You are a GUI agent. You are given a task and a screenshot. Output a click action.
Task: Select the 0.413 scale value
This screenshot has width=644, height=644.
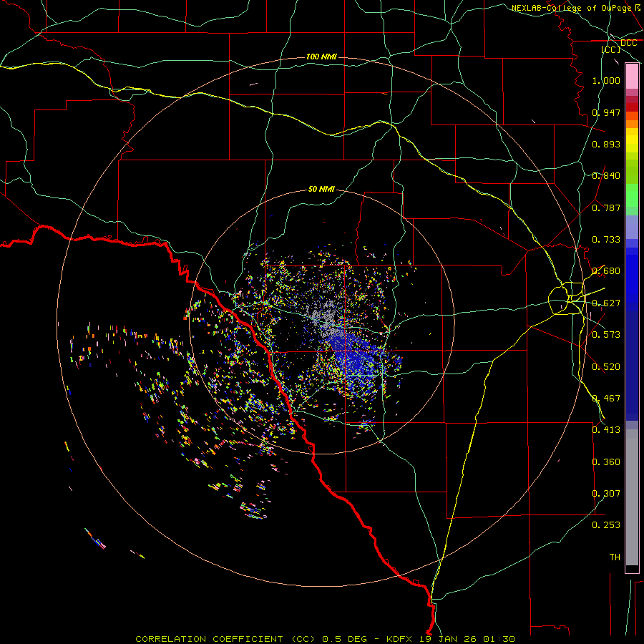[606, 430]
